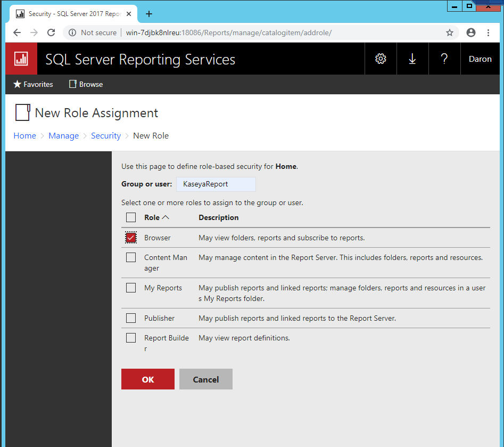Image resolution: width=504 pixels, height=447 pixels.
Task: View site information for Not secure
Action: pyautogui.click(x=93, y=32)
